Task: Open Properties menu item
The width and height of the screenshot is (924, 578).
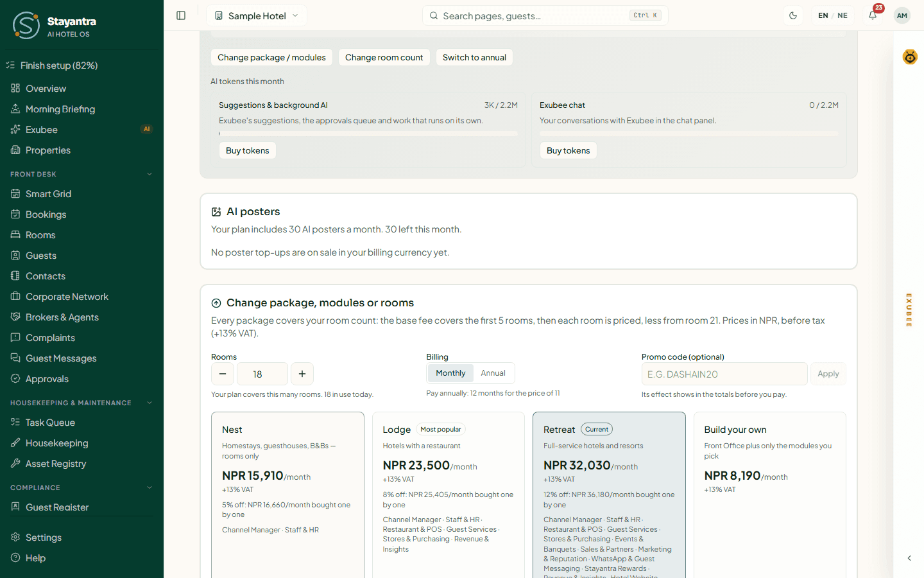Action: [81, 150]
